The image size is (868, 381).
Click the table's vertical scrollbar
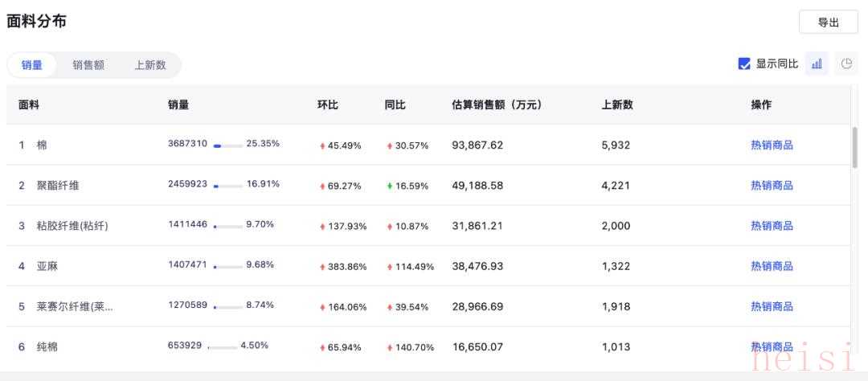(x=854, y=147)
